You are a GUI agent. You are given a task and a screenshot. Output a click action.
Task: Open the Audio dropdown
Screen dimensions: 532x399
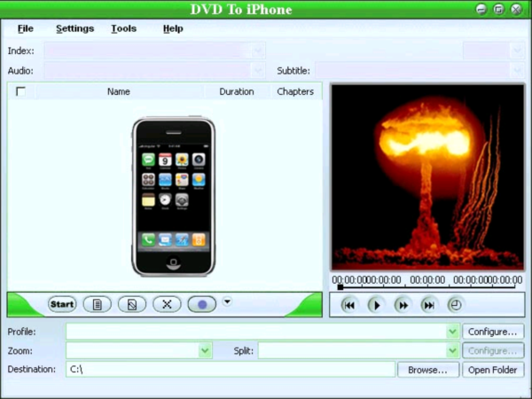point(258,70)
